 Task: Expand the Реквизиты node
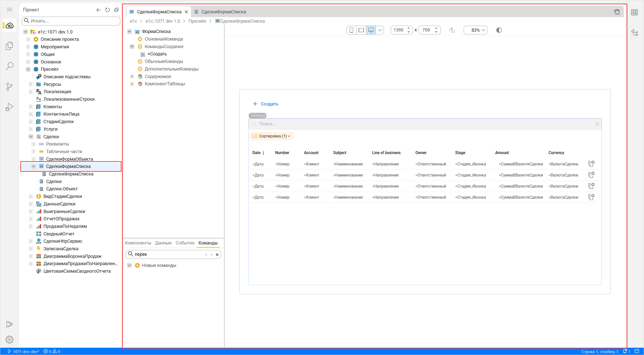[33, 144]
